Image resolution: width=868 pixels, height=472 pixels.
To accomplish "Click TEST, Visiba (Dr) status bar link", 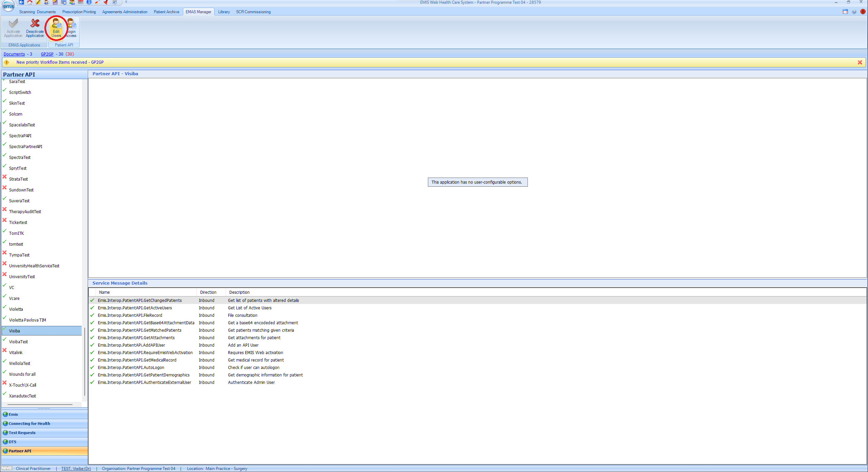I will coord(76,469).
